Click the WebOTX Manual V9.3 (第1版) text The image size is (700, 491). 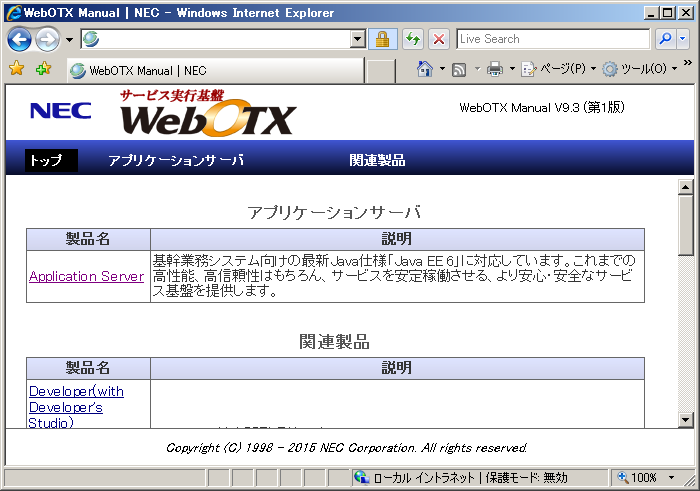(542, 108)
